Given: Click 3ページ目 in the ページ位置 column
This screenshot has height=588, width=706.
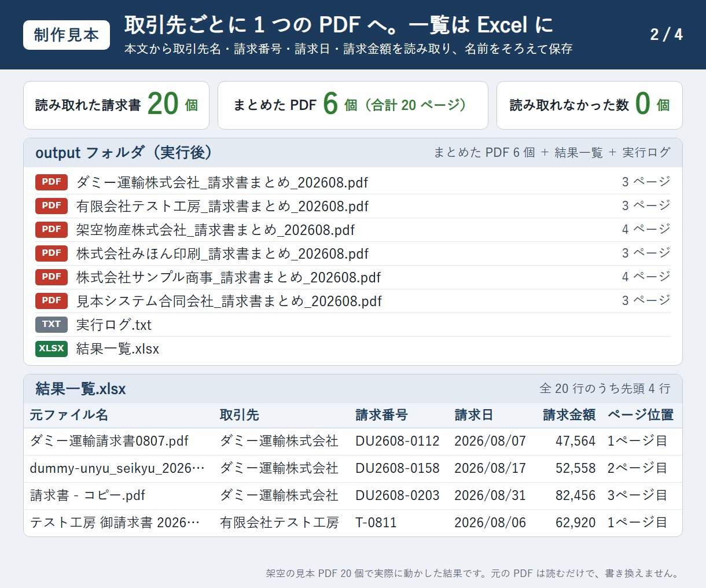Looking at the screenshot, I should (638, 495).
